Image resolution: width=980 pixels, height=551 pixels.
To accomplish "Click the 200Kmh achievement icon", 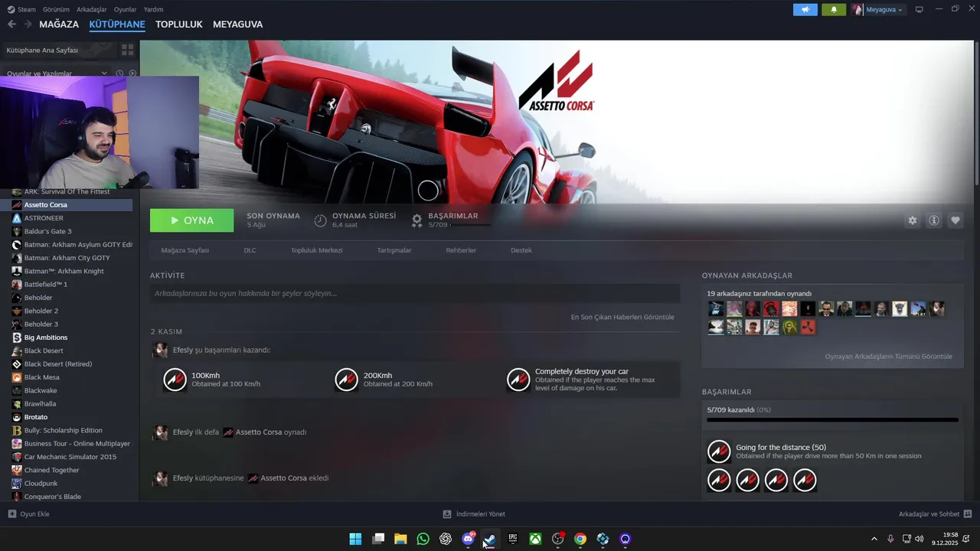I will 347,380.
